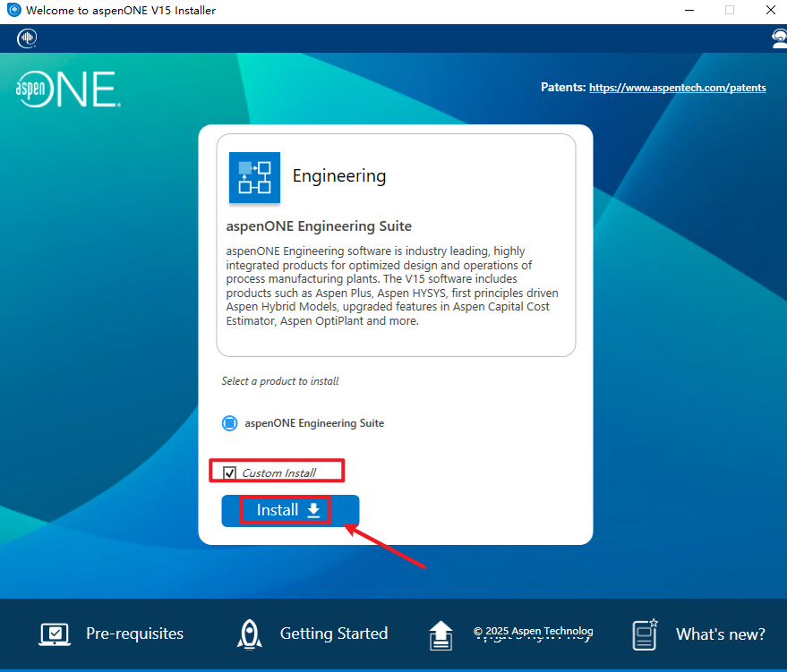This screenshot has width=787, height=672.
Task: Open the aspentech.com patents link
Action: tap(678, 88)
